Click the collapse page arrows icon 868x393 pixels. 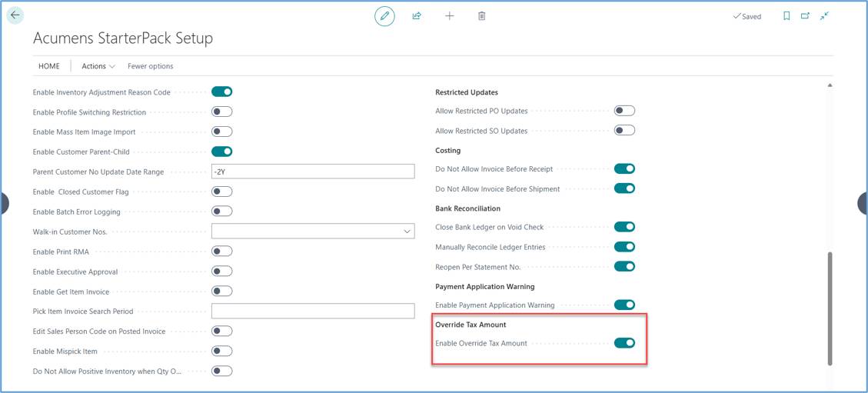point(824,16)
